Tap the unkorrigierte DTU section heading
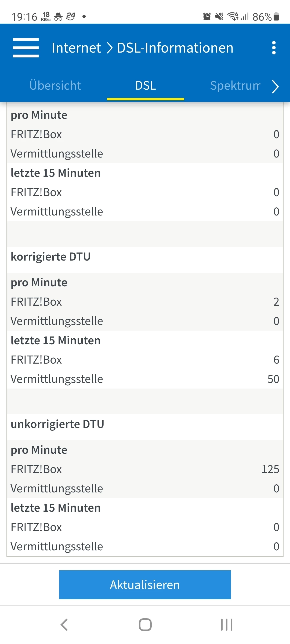The image size is (290, 644). click(x=57, y=424)
